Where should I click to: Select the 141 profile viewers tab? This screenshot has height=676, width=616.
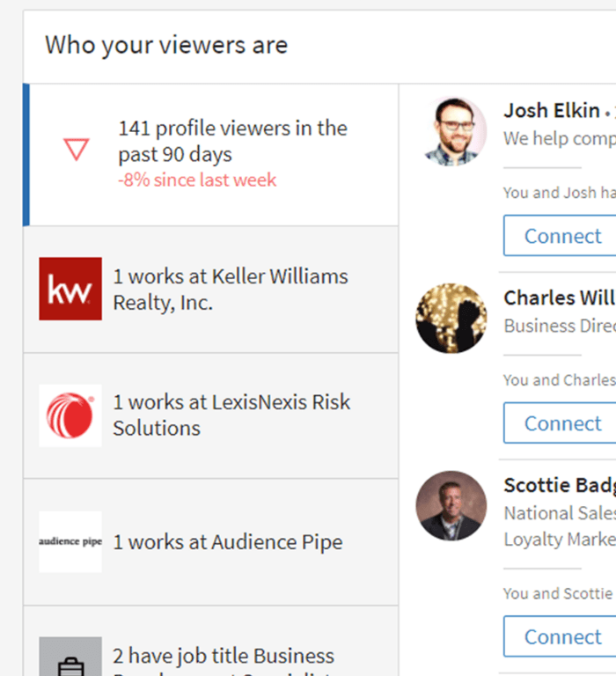click(211, 155)
